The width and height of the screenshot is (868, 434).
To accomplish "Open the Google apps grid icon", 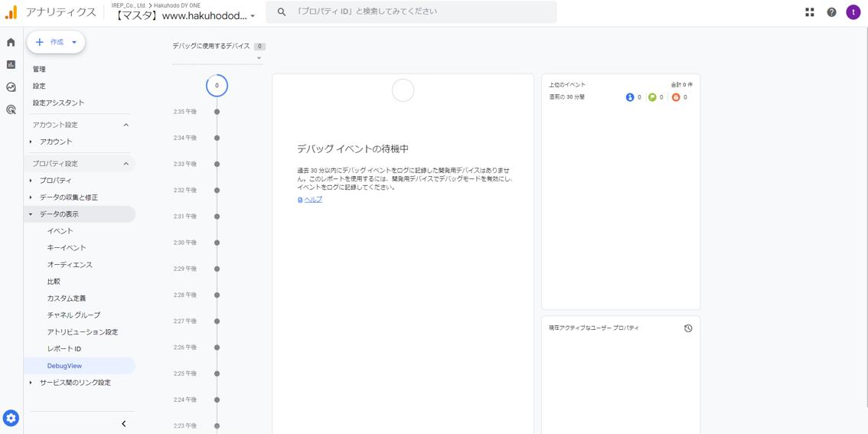I will [809, 12].
